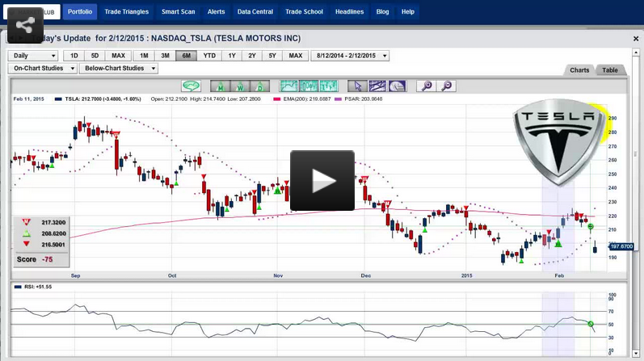Click the green marker on RSI line
Viewport: 644px width, 361px height.
tap(591, 324)
